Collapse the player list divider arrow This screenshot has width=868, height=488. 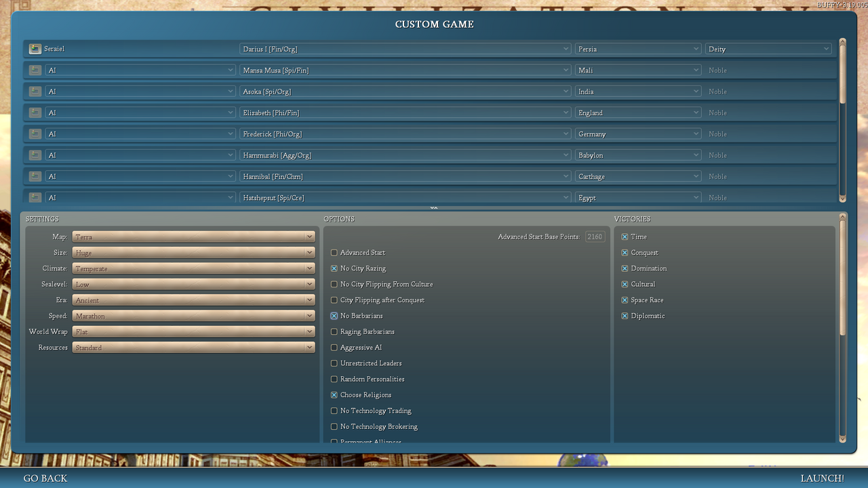(x=434, y=208)
